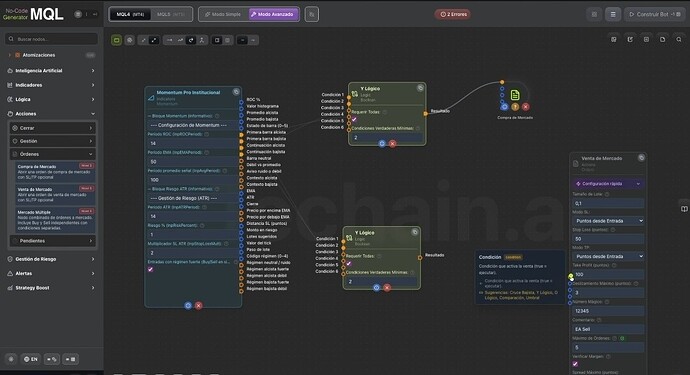Click Comentario field EA Sell
The image size is (690, 375).
(x=608, y=329)
